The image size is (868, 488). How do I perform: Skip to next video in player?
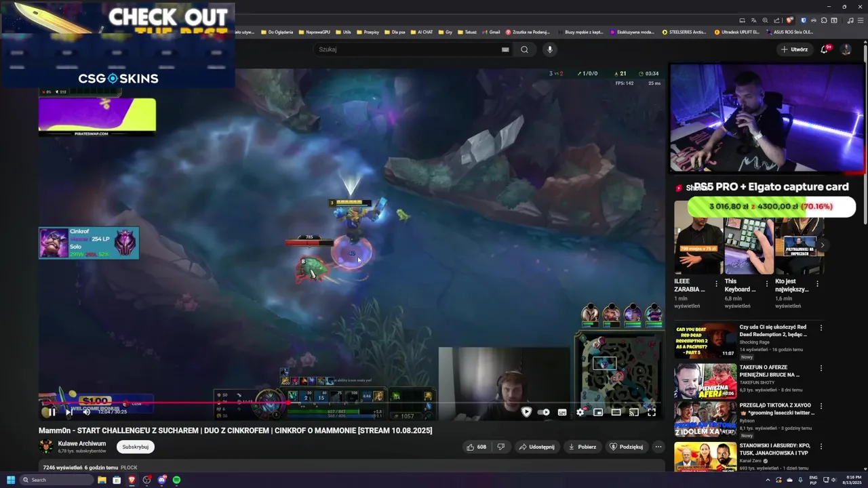click(x=69, y=411)
